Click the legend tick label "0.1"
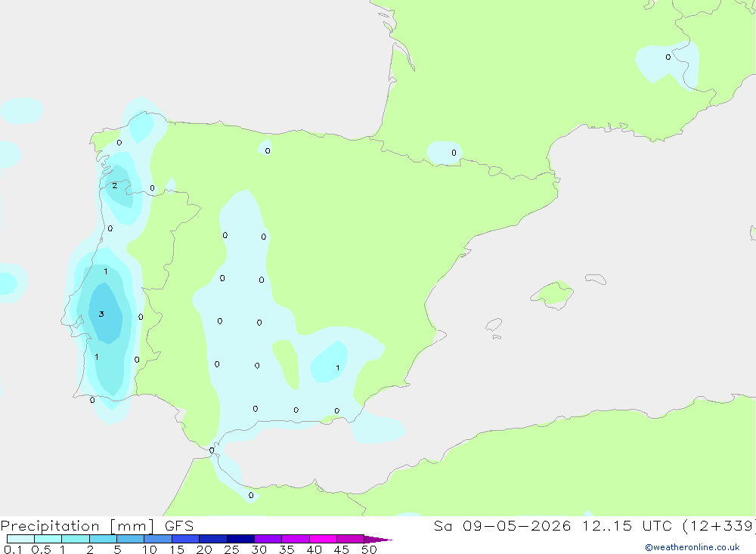The width and height of the screenshot is (756, 554). (x=13, y=549)
